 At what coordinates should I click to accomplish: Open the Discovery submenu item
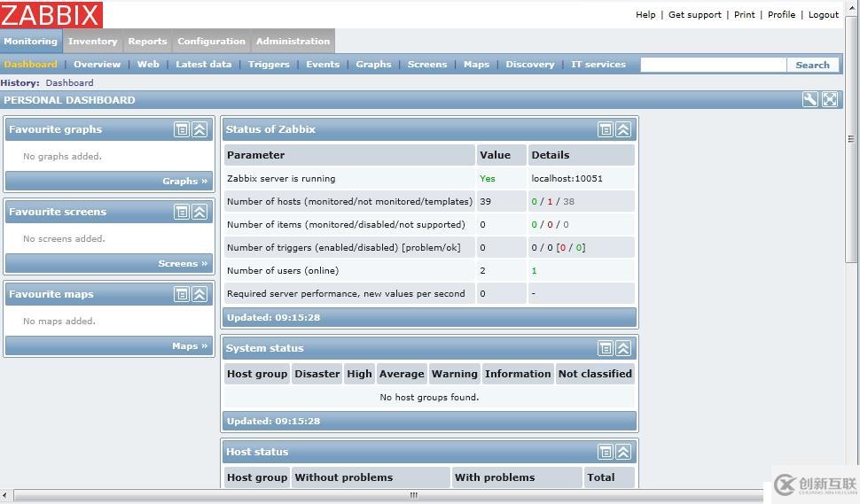tap(530, 64)
